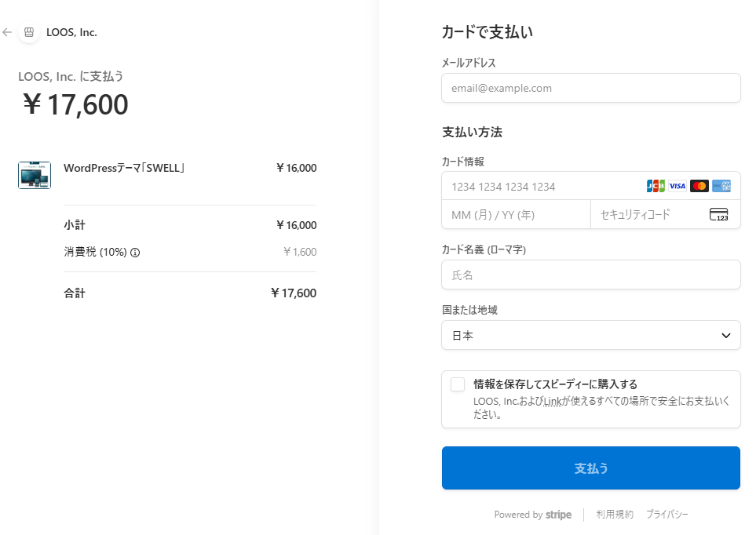Click the JCB card brand icon
Image resolution: width=756 pixels, height=535 pixels.
(656, 186)
